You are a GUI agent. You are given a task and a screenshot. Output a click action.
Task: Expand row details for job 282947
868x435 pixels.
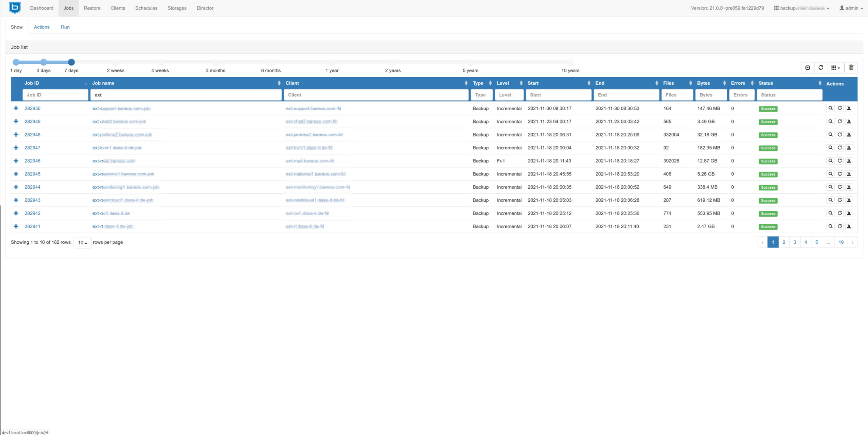(x=16, y=148)
